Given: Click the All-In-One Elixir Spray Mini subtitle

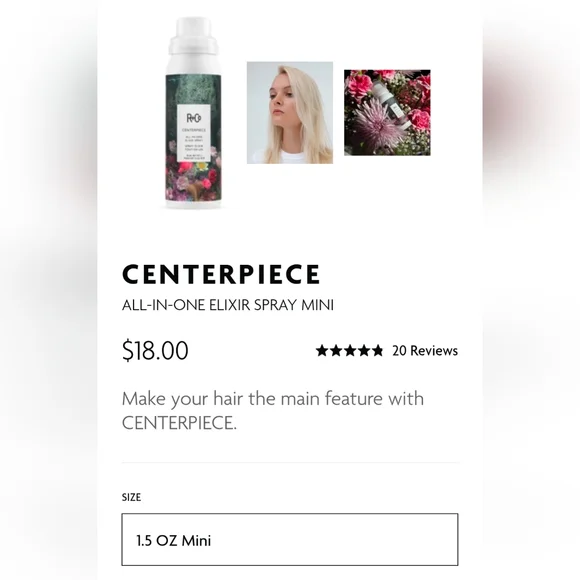Looking at the screenshot, I should coord(228,305).
